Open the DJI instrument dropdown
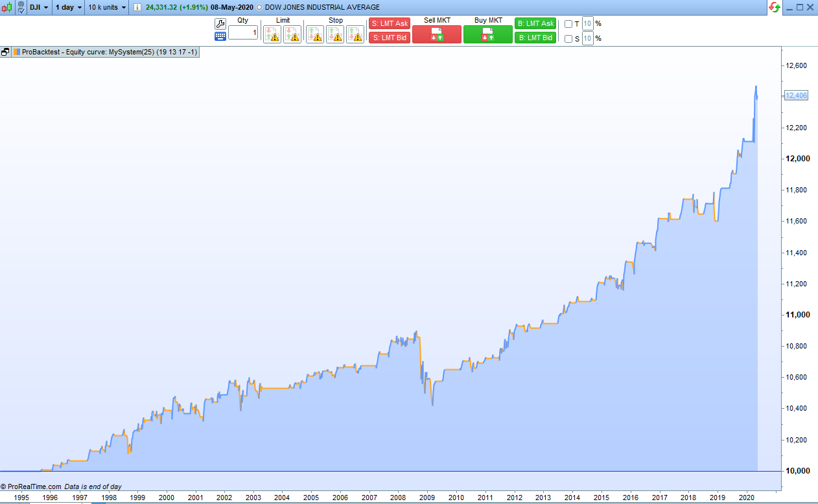The image size is (818, 504). pos(39,7)
